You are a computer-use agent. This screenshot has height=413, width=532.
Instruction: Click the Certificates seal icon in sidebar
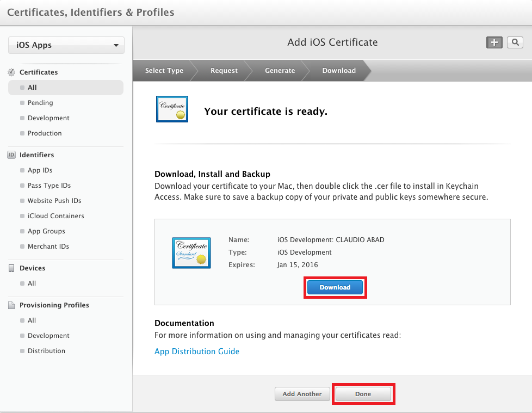click(x=11, y=72)
